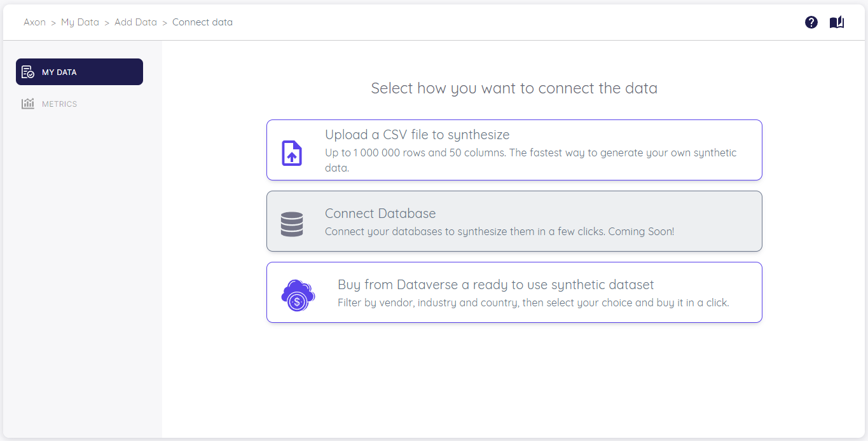This screenshot has height=441, width=868.
Task: Select METRICS in the sidebar
Action: (x=79, y=104)
